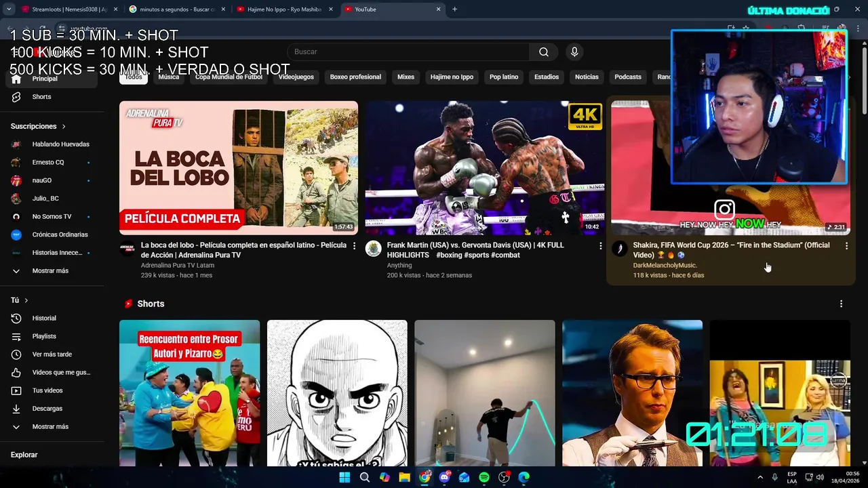Open browser tab list dropdown
The image size is (868, 488).
tap(8, 9)
